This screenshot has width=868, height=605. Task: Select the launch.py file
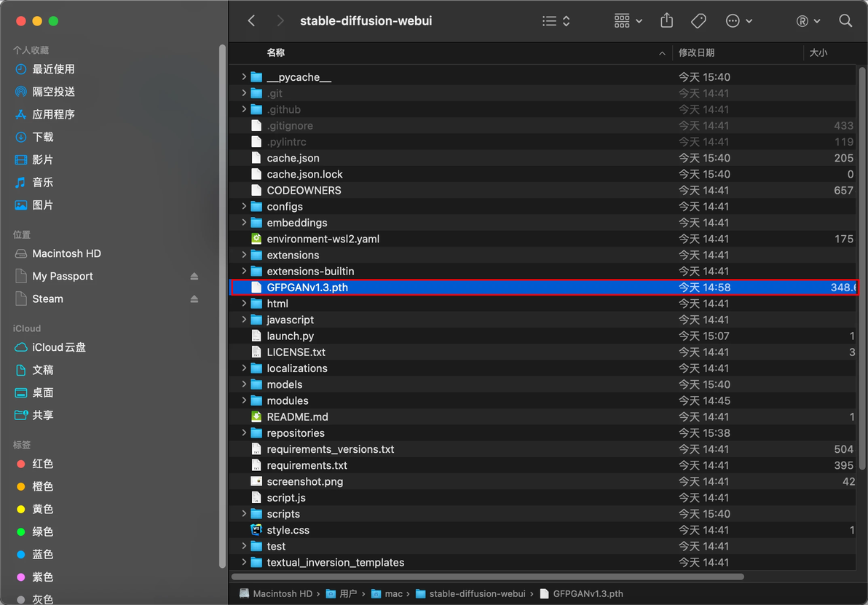544,336
